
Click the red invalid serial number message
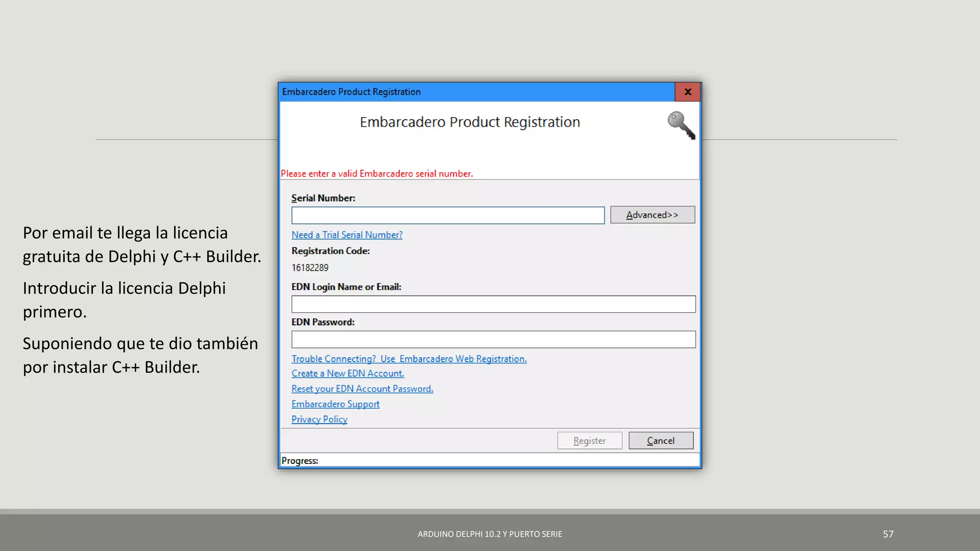click(x=377, y=174)
